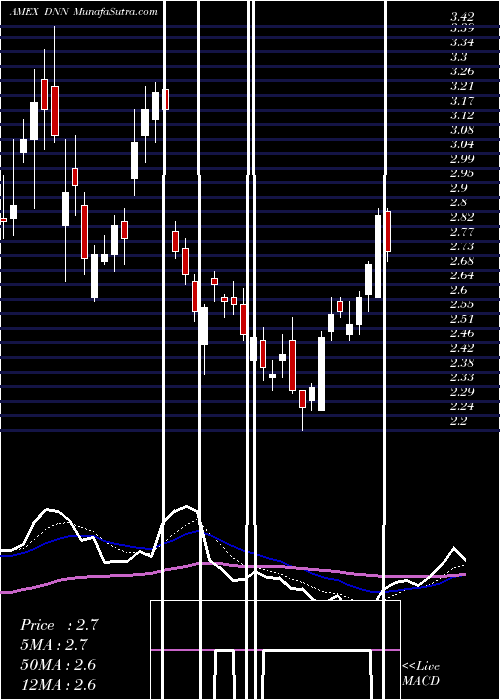Click the 3.08 price axis label
Viewport: 500px width, 700px height.
pos(462,130)
